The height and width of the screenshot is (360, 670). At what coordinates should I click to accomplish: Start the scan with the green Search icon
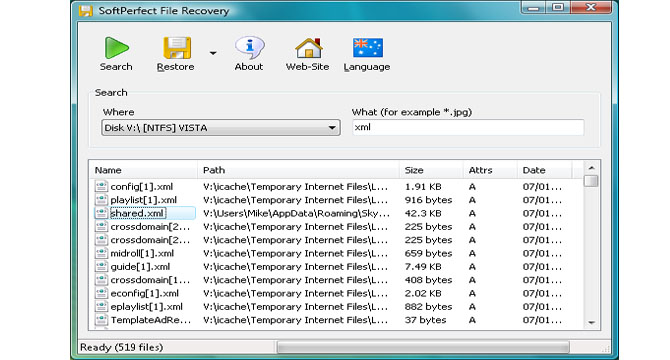coord(116,48)
